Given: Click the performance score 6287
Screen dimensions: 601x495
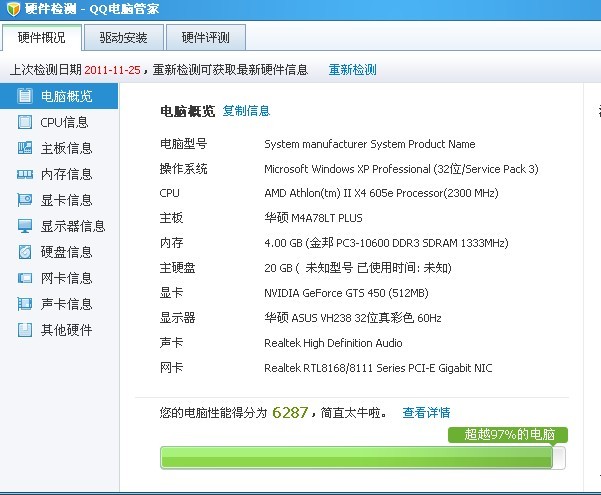Looking at the screenshot, I should (x=290, y=413).
